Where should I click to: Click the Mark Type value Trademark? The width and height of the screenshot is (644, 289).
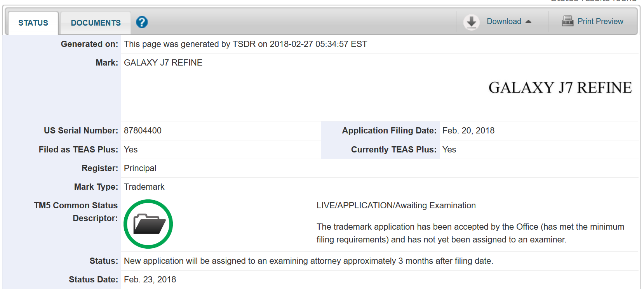[x=144, y=187]
